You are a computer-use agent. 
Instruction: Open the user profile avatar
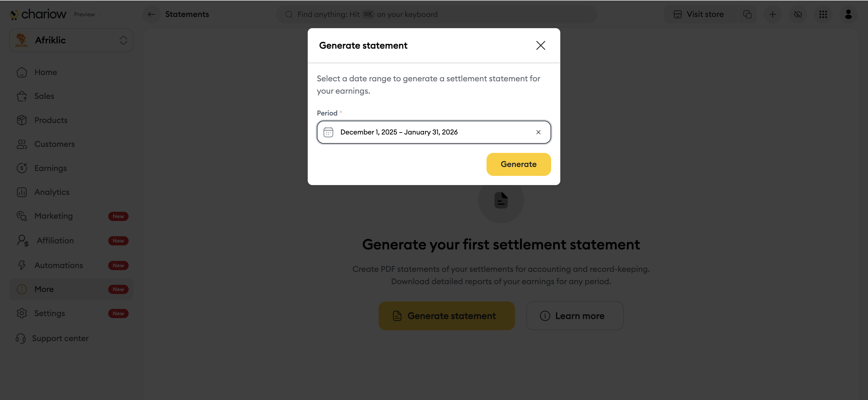pyautogui.click(x=848, y=14)
